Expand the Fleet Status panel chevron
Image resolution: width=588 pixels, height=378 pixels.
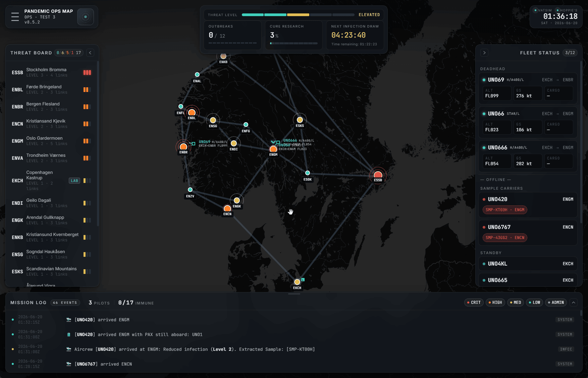[x=484, y=53]
